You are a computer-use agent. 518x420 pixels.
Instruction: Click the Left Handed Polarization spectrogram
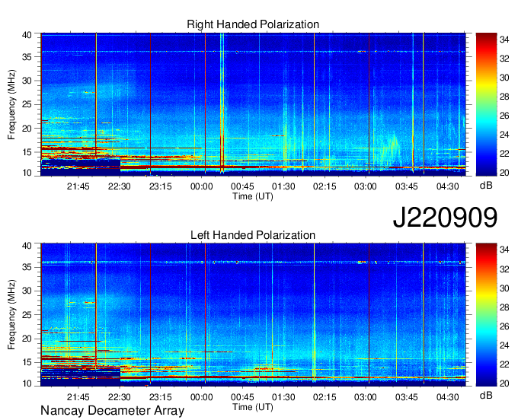[x=253, y=315]
